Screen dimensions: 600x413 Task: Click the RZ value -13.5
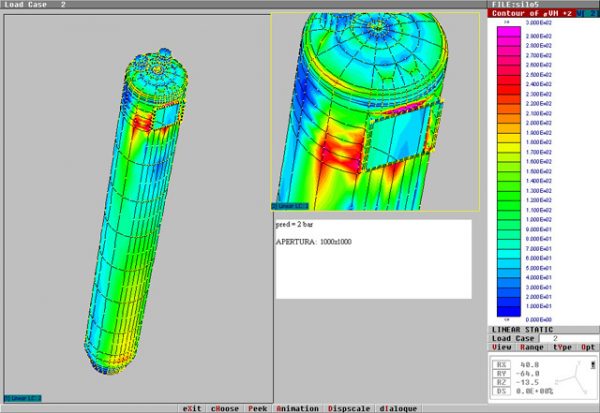pos(527,382)
